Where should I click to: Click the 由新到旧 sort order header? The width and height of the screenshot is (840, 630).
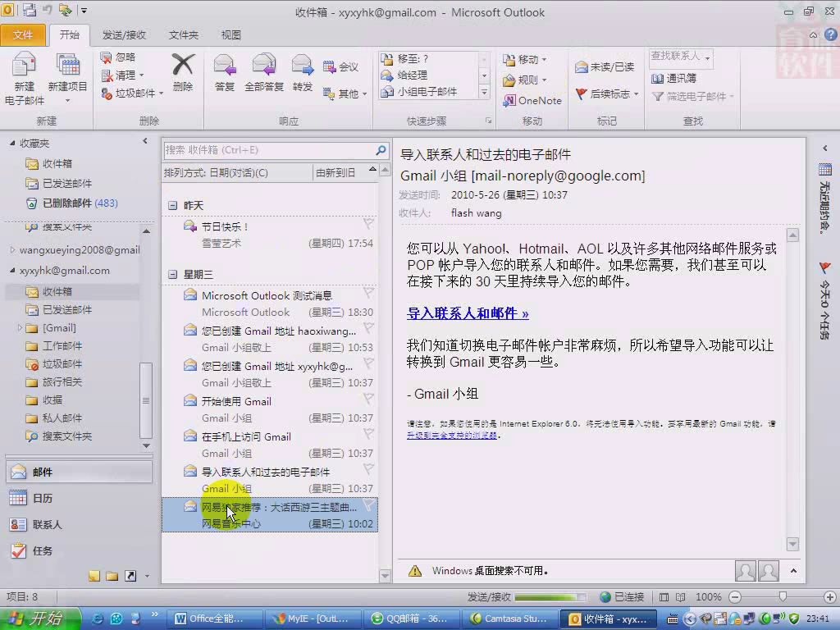[345, 172]
